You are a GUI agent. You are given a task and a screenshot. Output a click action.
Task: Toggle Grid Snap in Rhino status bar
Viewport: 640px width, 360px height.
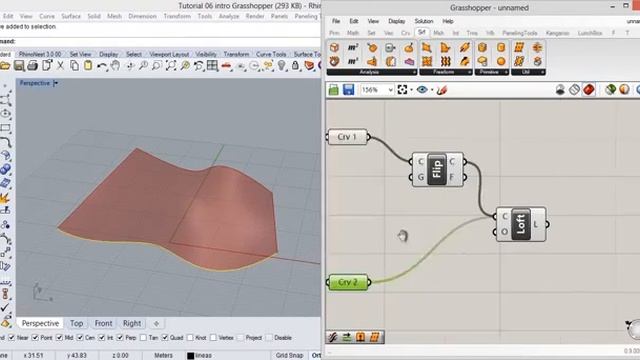[289, 355]
